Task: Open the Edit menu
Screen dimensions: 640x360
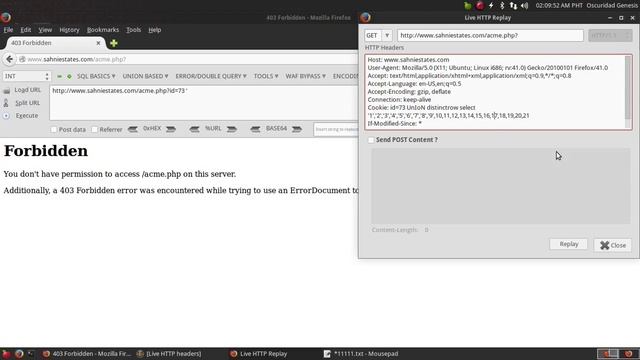Action: pyautogui.click(x=26, y=30)
